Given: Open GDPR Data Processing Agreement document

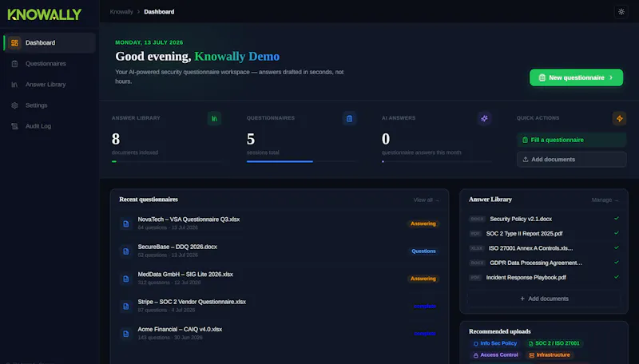Looking at the screenshot, I should tap(544, 263).
